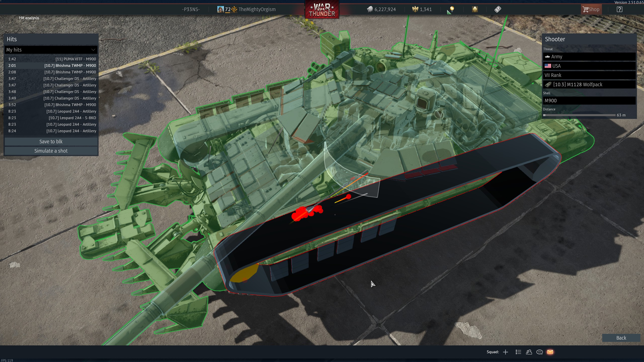Open the contacts friends icon
This screenshot has height=362, width=644.
[529, 352]
